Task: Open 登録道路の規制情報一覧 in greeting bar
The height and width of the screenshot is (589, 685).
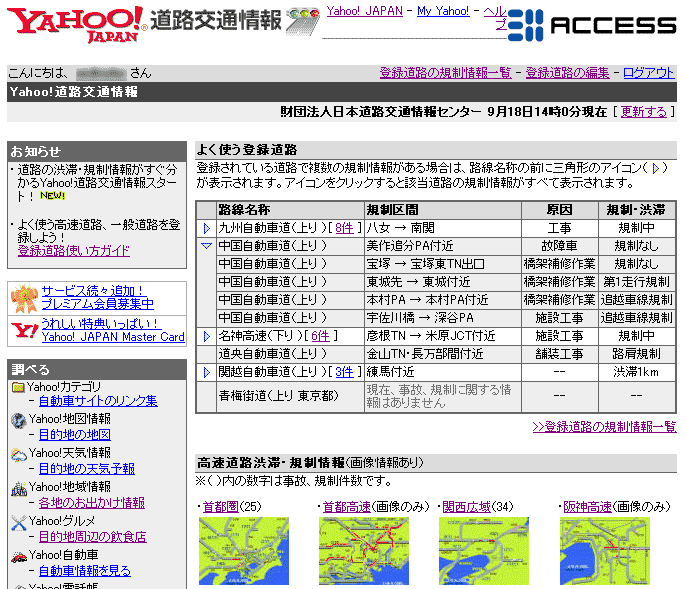Action: coord(445,73)
